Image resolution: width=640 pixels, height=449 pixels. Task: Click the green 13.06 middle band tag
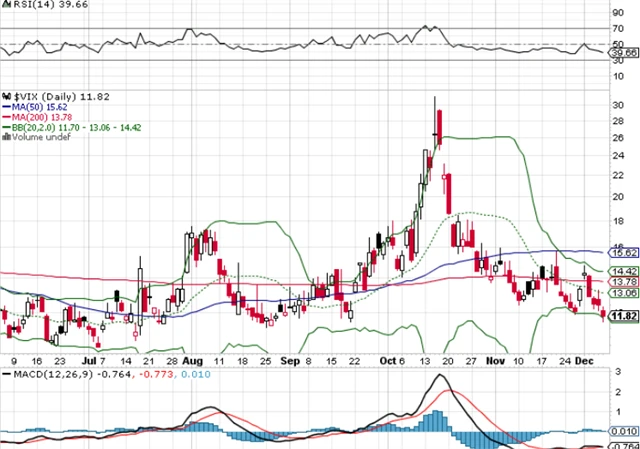[x=622, y=294]
